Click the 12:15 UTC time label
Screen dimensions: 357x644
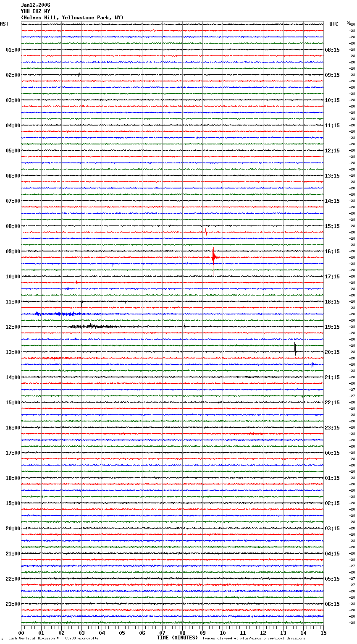332,151
